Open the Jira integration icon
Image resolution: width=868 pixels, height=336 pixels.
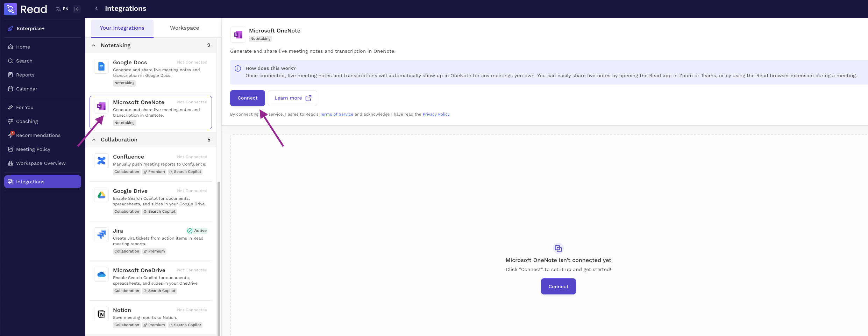[x=101, y=235]
